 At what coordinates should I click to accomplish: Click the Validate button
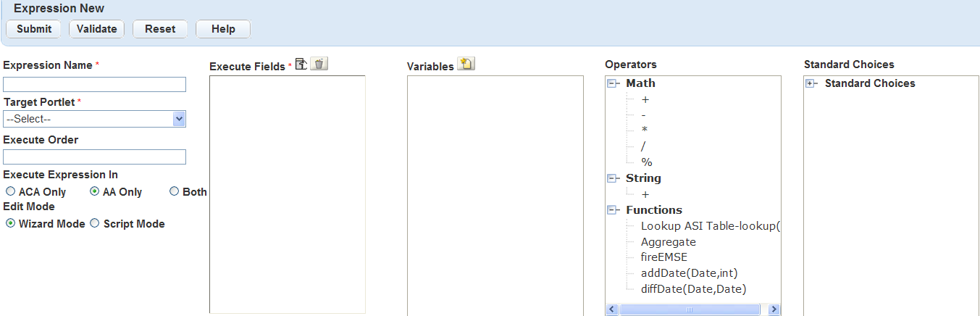(97, 29)
